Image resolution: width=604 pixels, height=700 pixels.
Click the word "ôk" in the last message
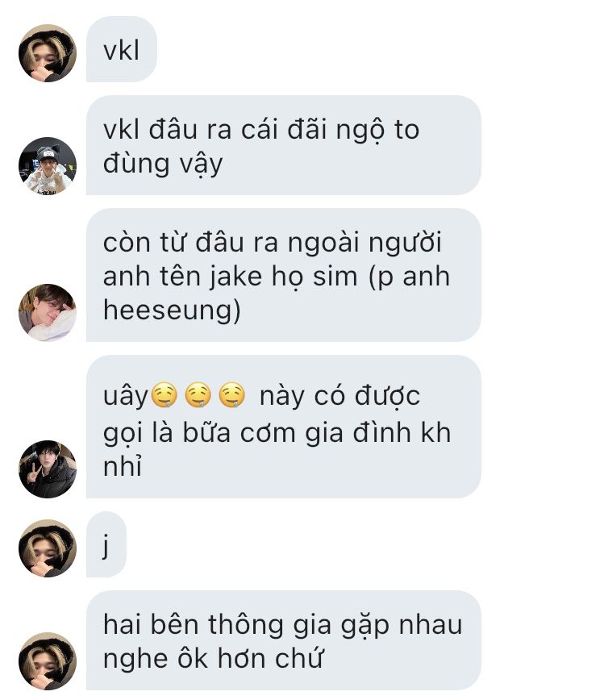click(193, 658)
